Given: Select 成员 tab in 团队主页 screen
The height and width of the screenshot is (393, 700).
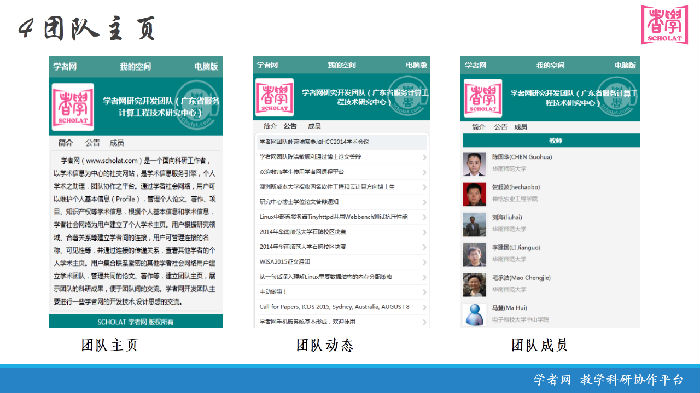Looking at the screenshot, I should coord(117,143).
